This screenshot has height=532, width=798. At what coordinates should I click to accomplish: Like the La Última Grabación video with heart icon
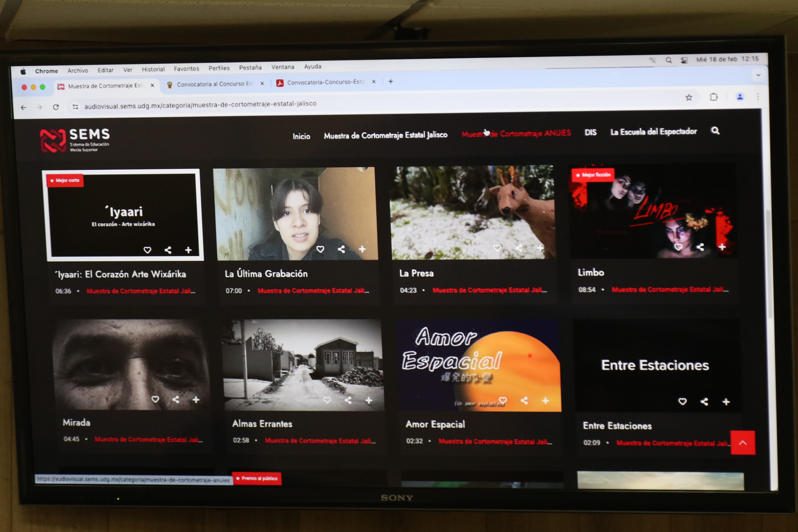click(320, 249)
